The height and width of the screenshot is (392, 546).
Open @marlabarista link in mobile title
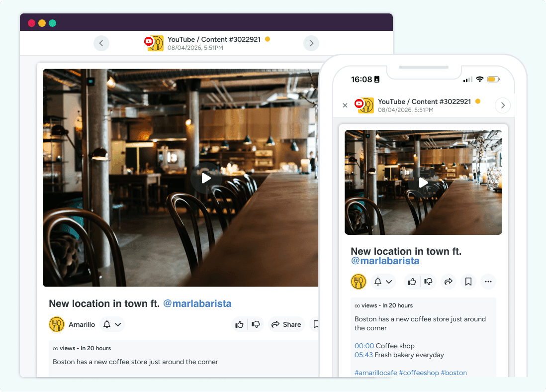[x=385, y=261]
